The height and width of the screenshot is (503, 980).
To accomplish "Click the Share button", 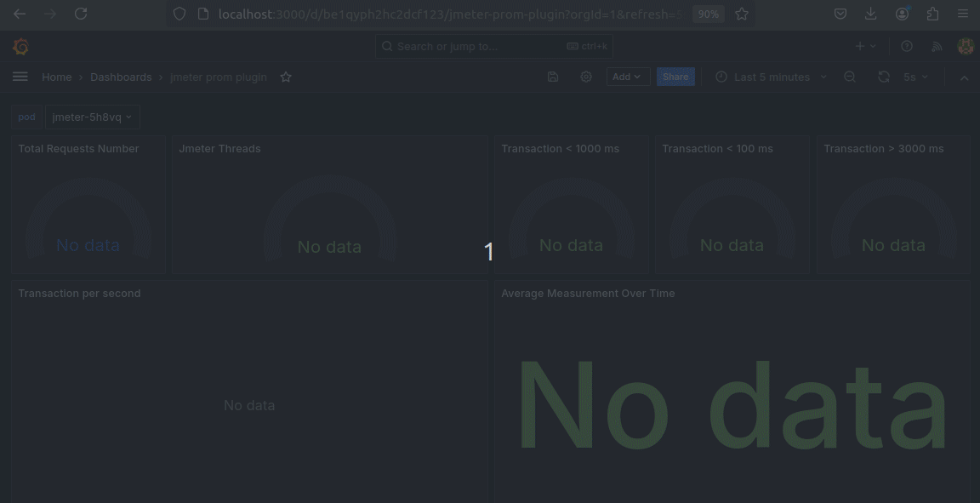I will tap(675, 77).
